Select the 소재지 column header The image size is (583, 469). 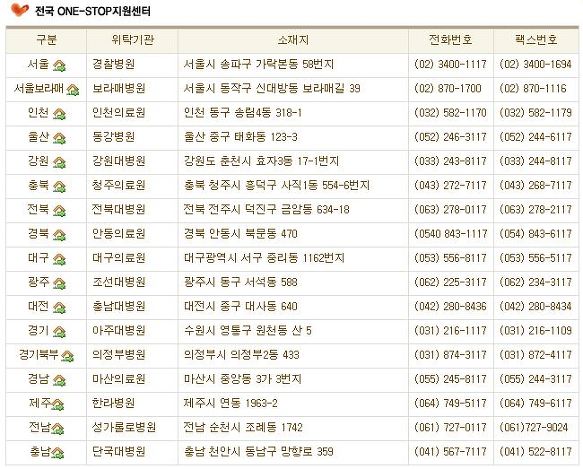click(293, 40)
